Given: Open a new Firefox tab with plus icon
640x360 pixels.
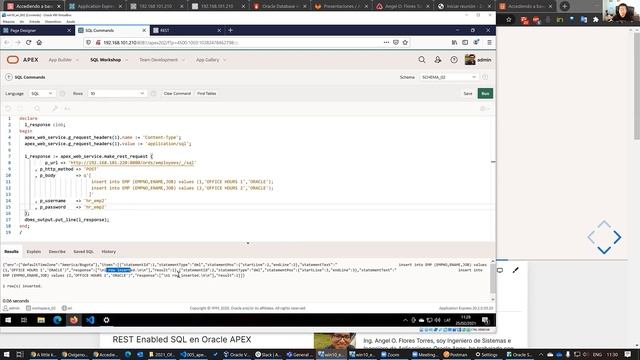Looking at the screenshot, I should (231, 30).
